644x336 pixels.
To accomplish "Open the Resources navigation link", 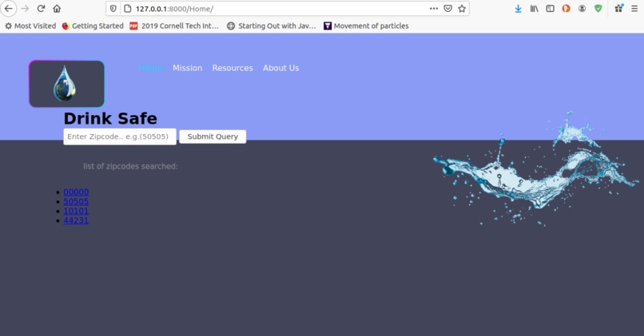I will click(233, 68).
